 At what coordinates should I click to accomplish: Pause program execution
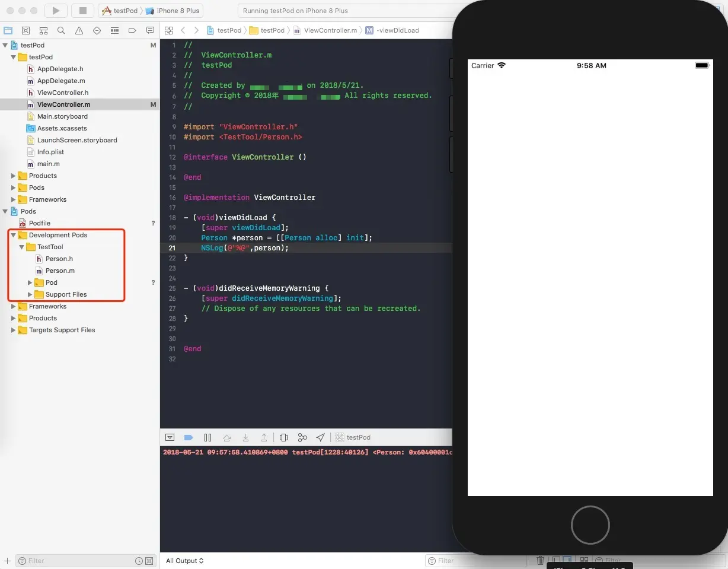point(207,437)
